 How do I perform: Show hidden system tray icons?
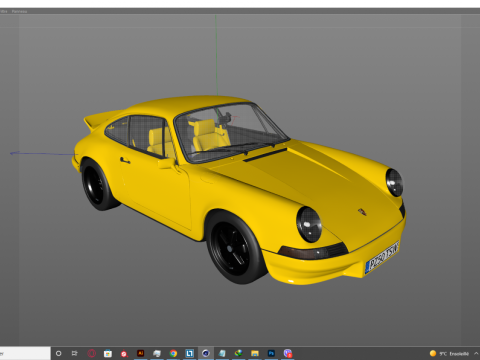tap(476, 353)
